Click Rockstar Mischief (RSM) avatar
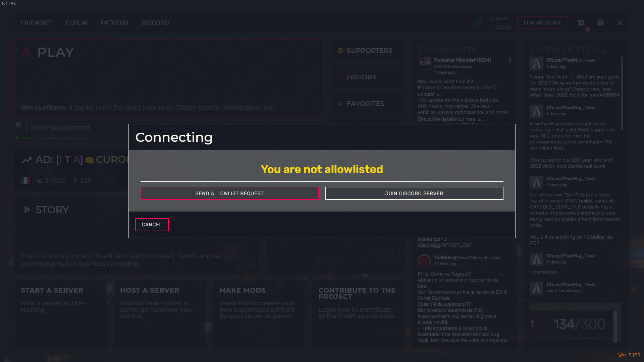 424,63
